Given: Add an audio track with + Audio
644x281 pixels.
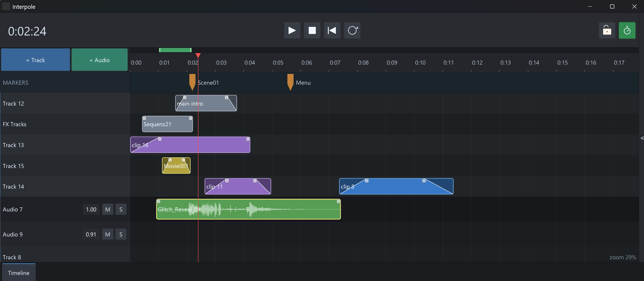Looking at the screenshot, I should [x=100, y=60].
